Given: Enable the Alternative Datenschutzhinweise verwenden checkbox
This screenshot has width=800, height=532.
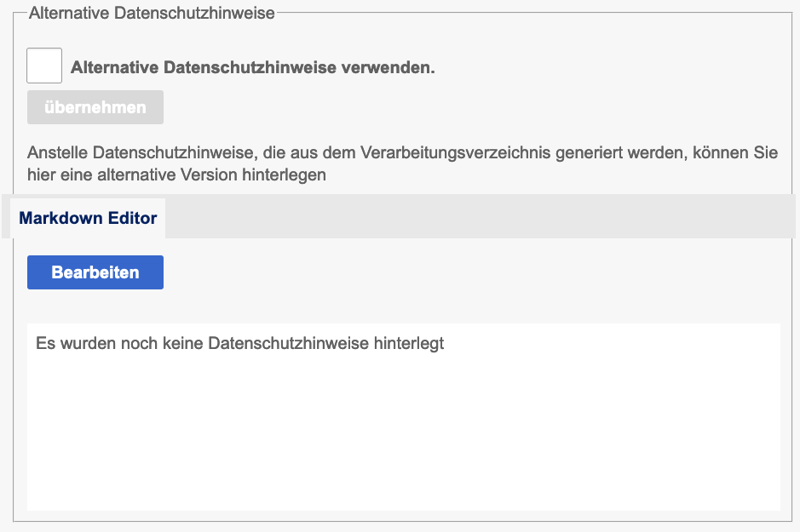Looking at the screenshot, I should (x=43, y=66).
